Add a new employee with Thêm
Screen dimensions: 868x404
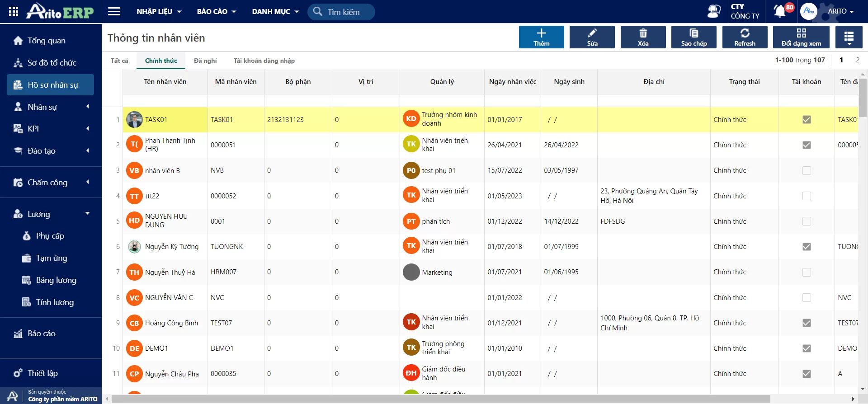pyautogui.click(x=542, y=37)
